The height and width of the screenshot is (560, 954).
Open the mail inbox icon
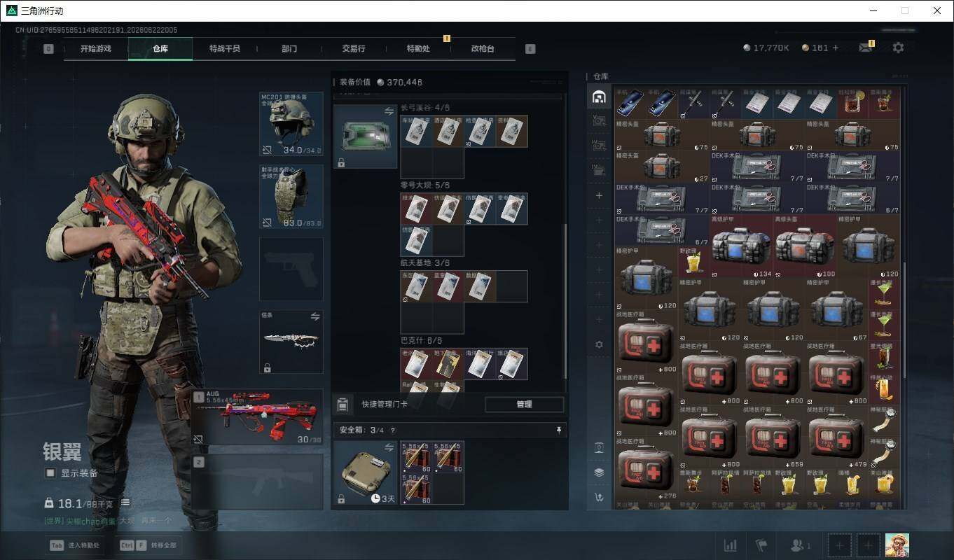point(866,48)
